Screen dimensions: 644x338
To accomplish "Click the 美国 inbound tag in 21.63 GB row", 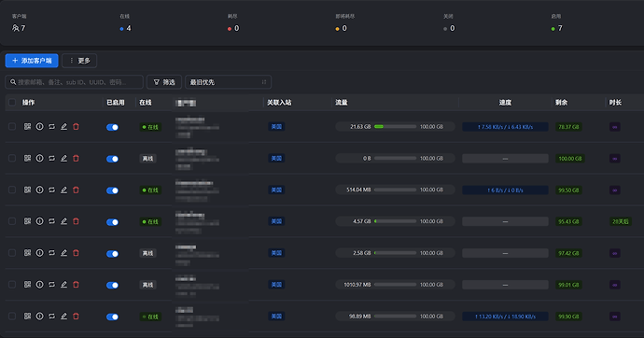I will (276, 126).
